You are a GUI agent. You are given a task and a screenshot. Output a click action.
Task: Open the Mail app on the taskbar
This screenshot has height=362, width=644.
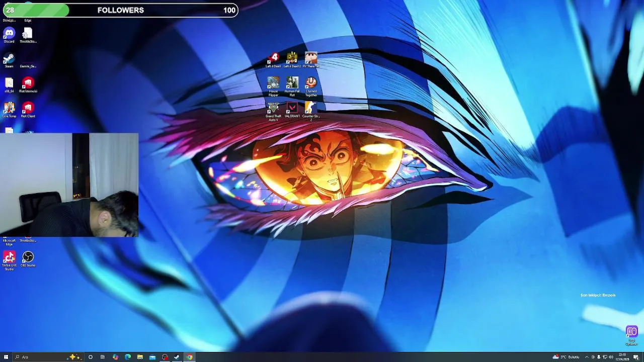point(152,357)
